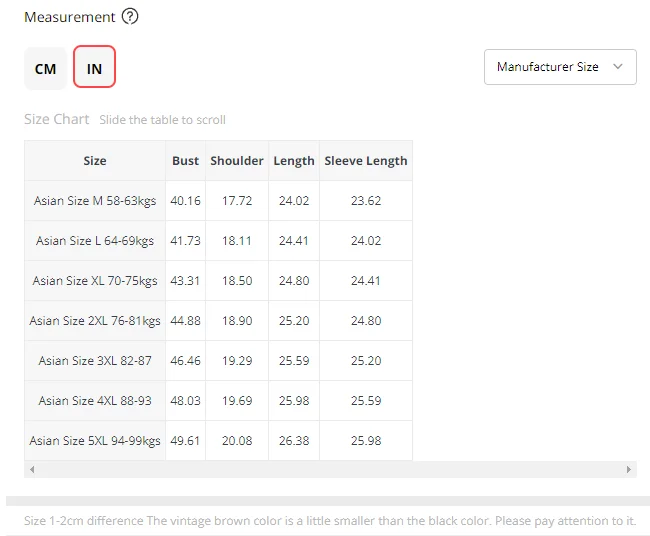Image resolution: width=650 pixels, height=536 pixels.
Task: Click the size difference note about vintage brown
Action: pos(330,521)
